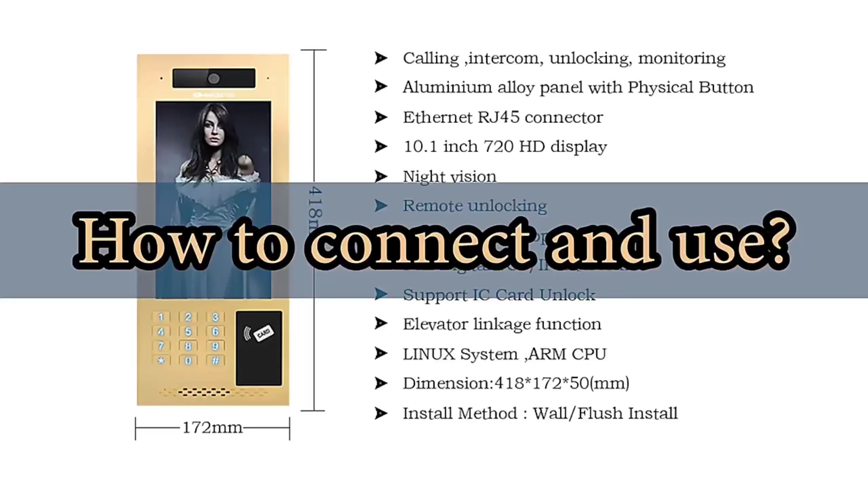
Task: Select the LINUX system ARM CPU bullet icon
Action: [x=381, y=353]
